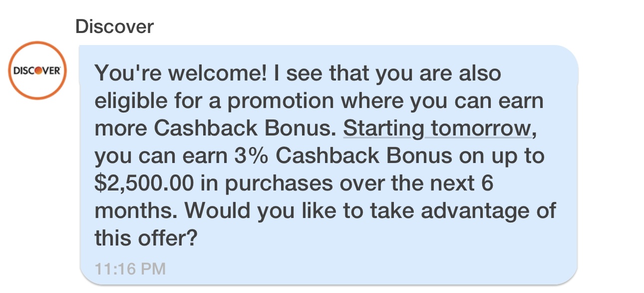
Task: Click "I see that you are also" text
Action: 386,74
